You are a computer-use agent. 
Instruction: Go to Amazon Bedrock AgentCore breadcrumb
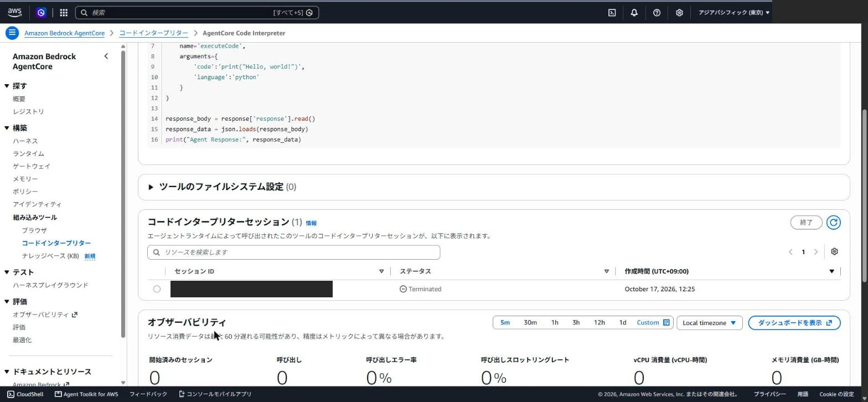tap(64, 33)
